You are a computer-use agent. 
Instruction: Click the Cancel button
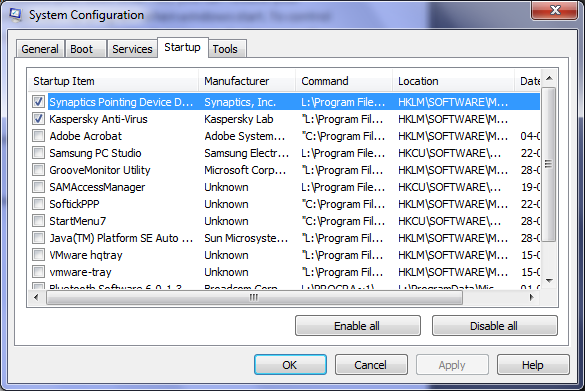tap(371, 365)
